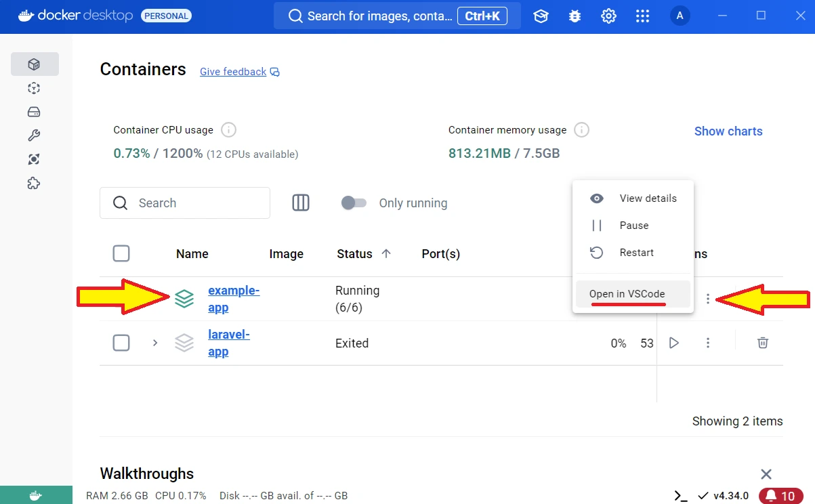Click the CPU 0.17% status bar entry

click(181, 496)
